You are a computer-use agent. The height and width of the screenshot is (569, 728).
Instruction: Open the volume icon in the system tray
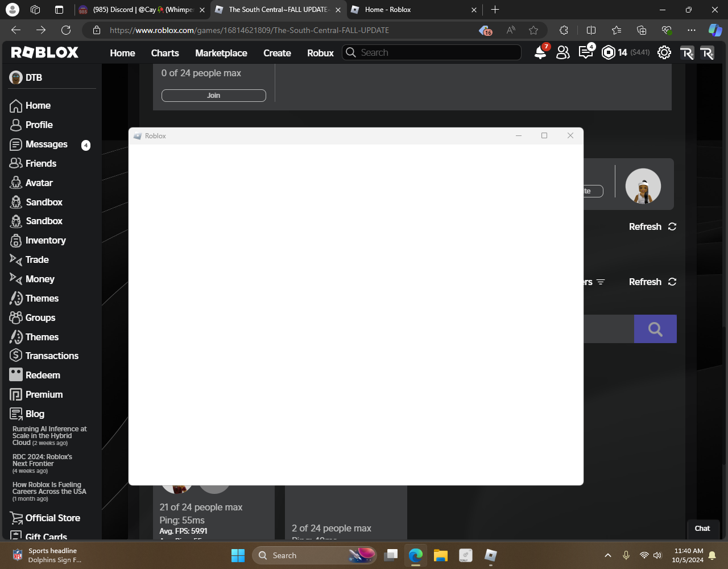tap(658, 555)
